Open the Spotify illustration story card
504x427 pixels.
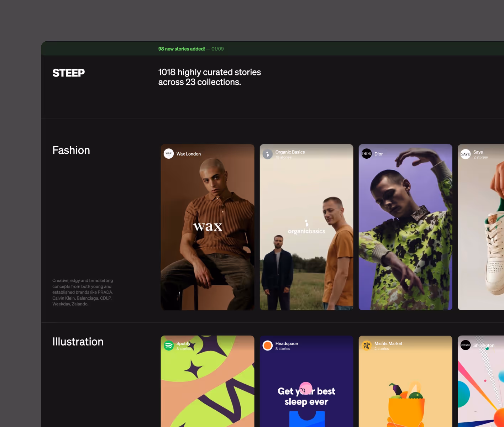(208, 381)
